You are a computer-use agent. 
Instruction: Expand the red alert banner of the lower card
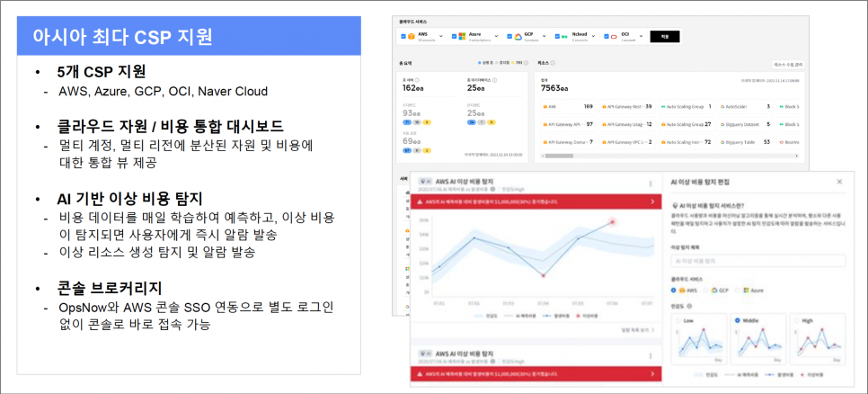click(x=652, y=374)
